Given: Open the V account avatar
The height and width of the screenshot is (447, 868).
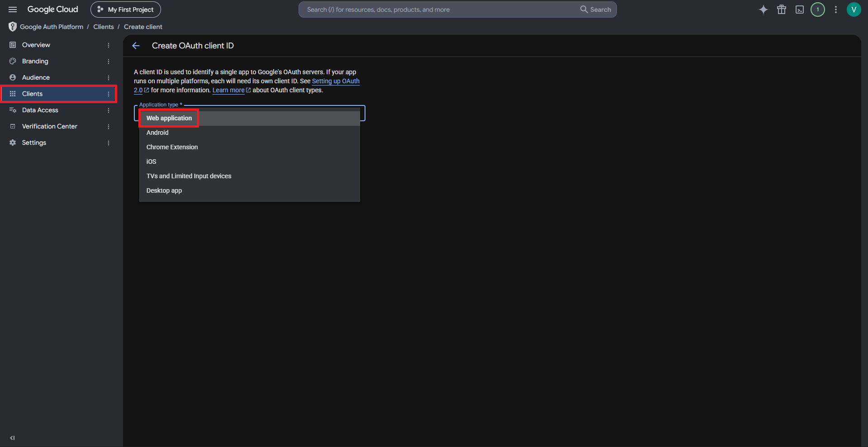Looking at the screenshot, I should click(x=854, y=10).
